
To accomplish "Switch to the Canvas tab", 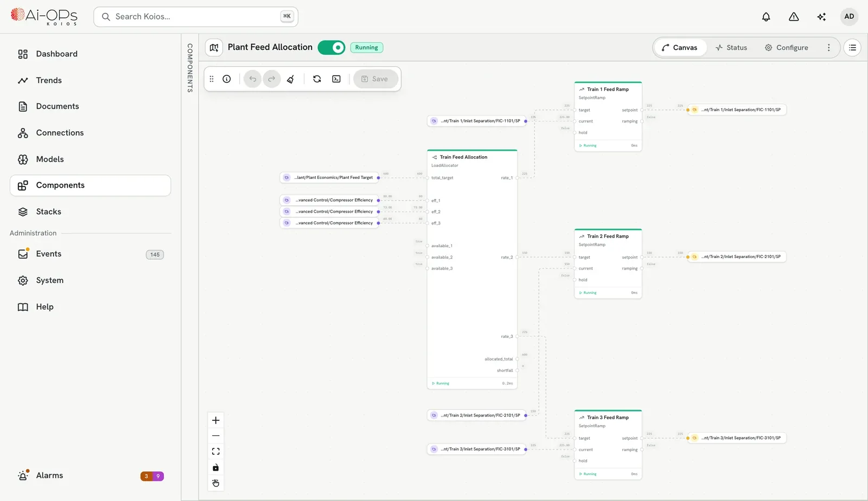I will (x=680, y=48).
